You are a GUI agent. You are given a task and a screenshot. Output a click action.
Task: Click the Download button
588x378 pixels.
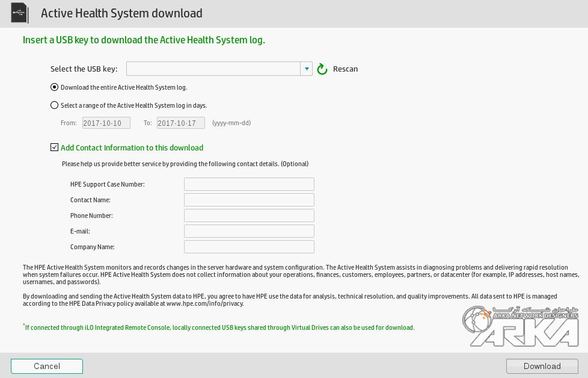click(541, 366)
